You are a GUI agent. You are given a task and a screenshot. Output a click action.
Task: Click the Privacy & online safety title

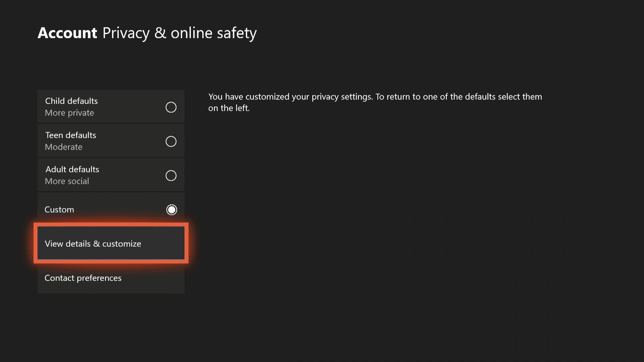point(179,33)
